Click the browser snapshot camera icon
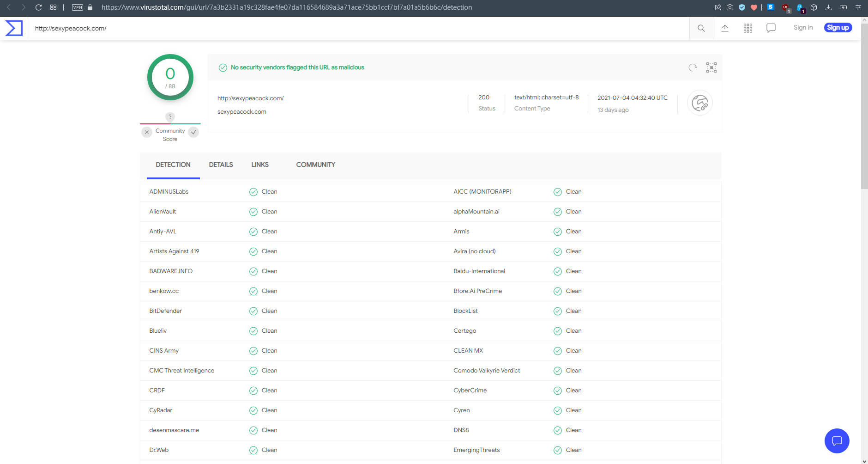 730,7
